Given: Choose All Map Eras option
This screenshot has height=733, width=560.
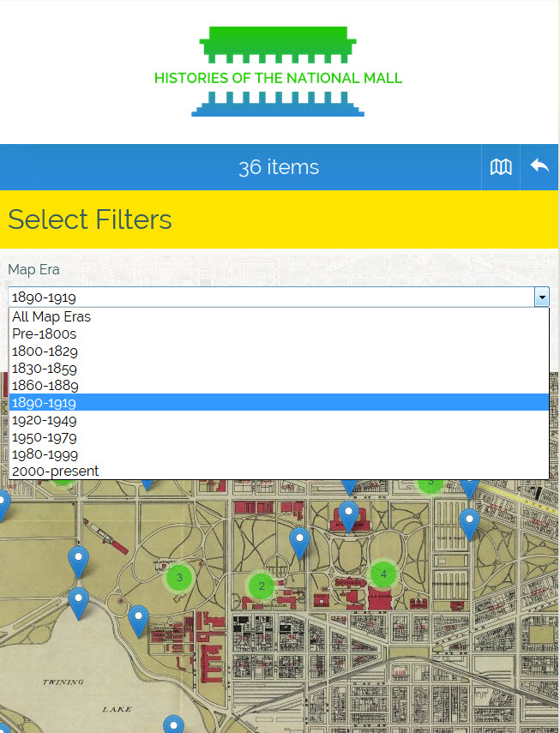Looking at the screenshot, I should (x=279, y=316).
